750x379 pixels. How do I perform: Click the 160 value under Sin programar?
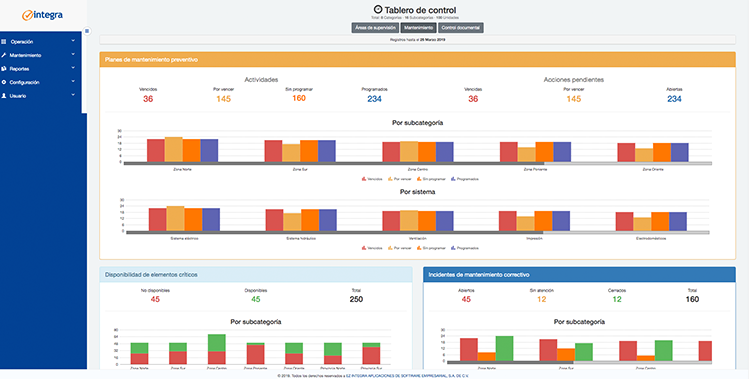299,98
